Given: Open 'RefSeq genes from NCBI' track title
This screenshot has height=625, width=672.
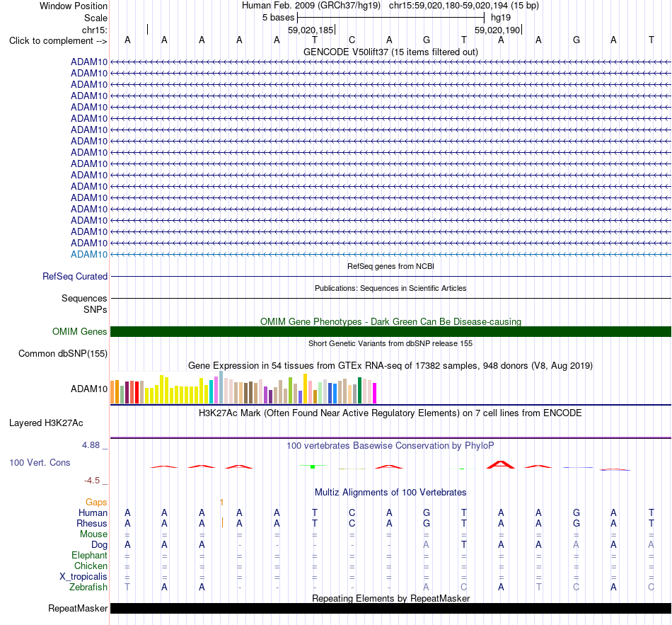Looking at the screenshot, I should coord(390,266).
